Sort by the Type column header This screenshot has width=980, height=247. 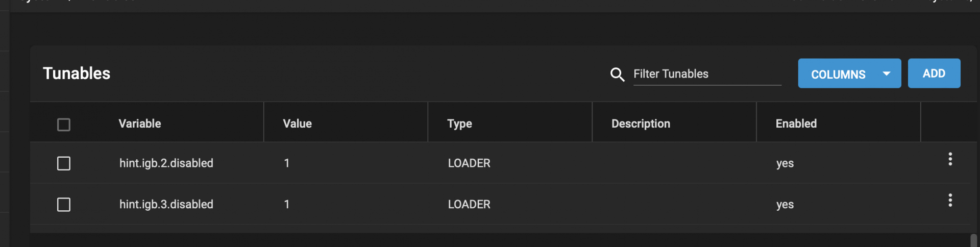459,124
